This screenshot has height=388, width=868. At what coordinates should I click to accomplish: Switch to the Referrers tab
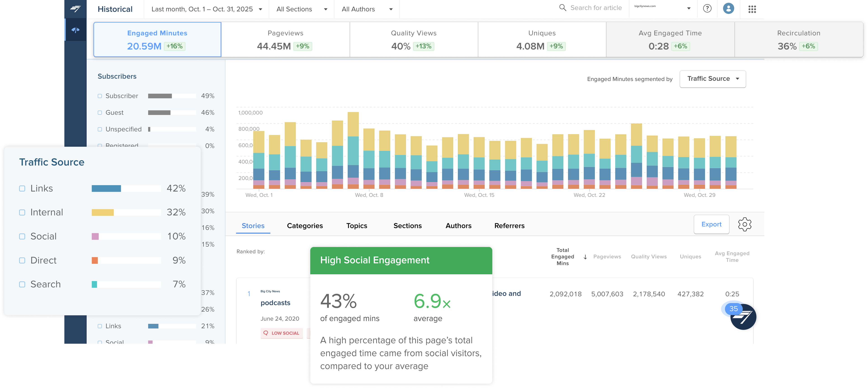click(x=509, y=226)
